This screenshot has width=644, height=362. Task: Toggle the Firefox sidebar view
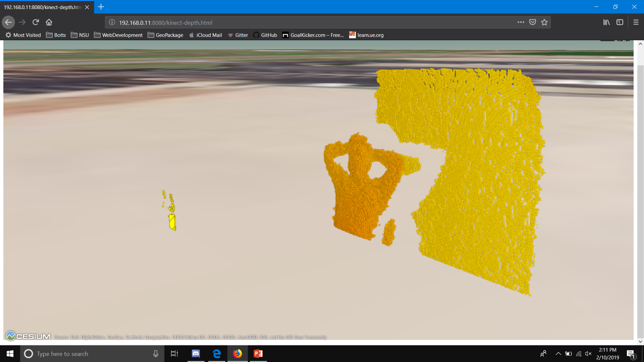[x=620, y=22]
